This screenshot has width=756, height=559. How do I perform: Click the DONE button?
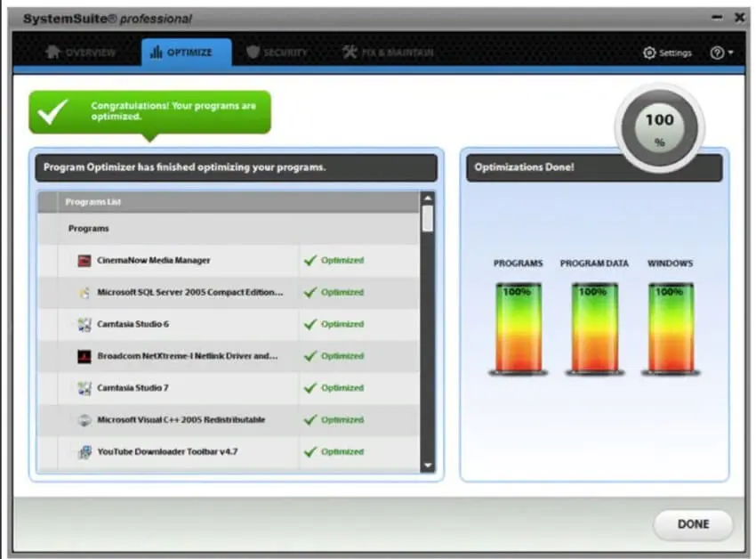[694, 524]
